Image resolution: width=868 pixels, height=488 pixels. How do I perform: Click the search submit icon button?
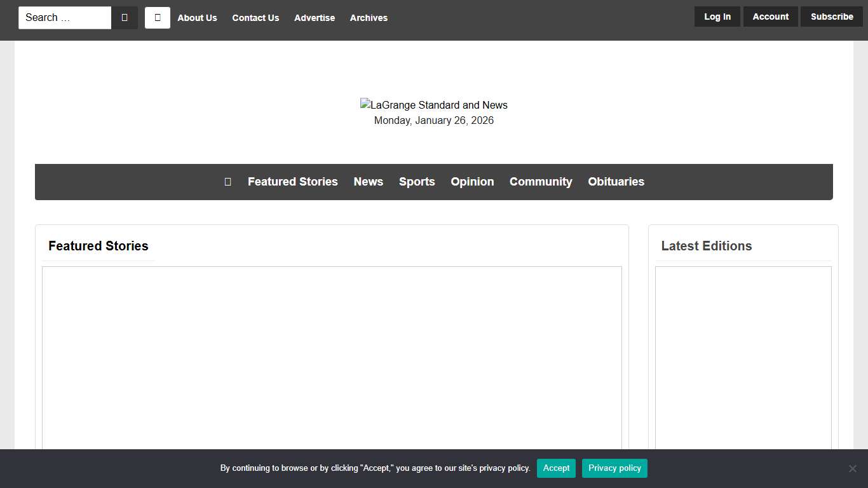[x=125, y=18]
